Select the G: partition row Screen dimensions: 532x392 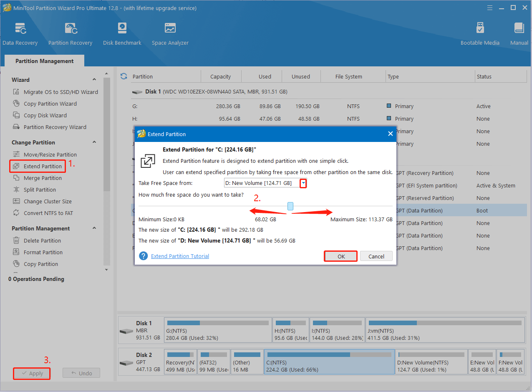pyautogui.click(x=329, y=106)
